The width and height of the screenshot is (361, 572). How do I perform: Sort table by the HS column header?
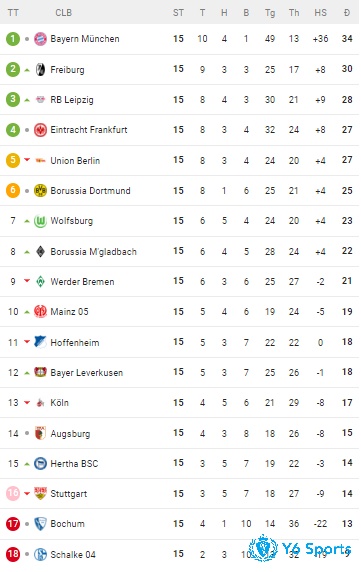321,13
